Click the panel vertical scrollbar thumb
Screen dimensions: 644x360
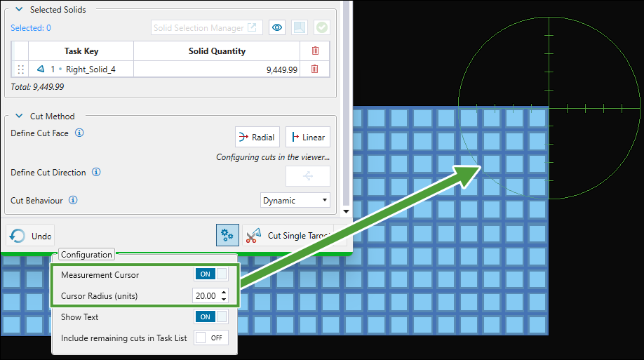[347, 102]
